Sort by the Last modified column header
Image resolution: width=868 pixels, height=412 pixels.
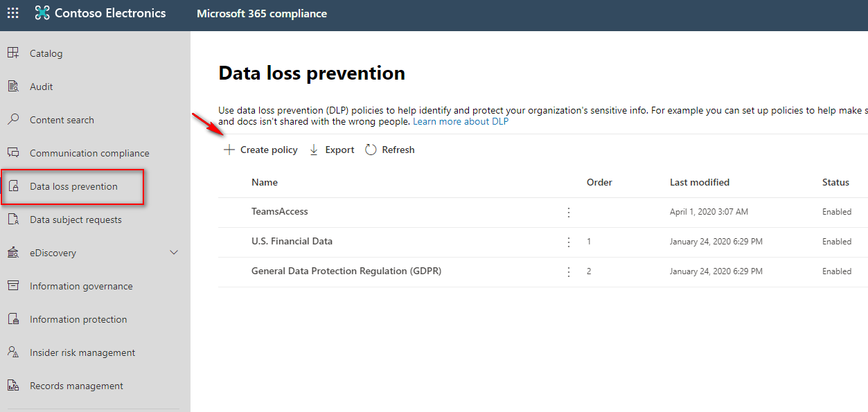click(x=700, y=182)
